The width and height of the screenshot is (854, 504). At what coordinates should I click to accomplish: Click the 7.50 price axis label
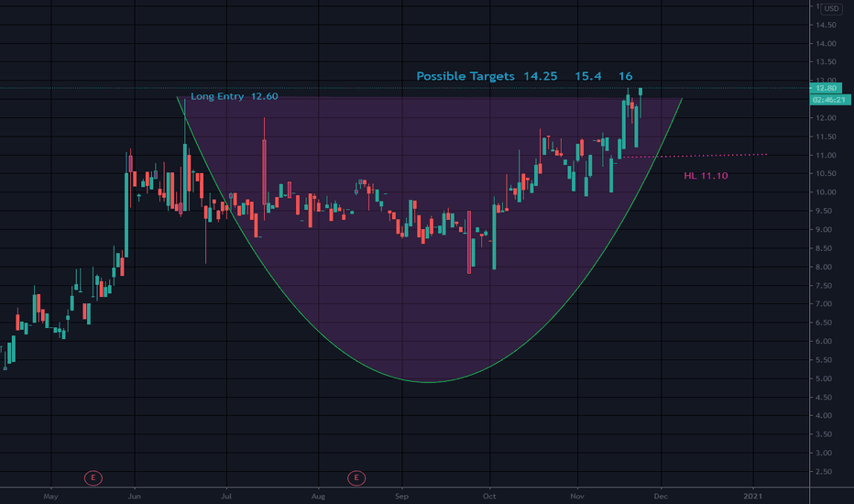[826, 286]
